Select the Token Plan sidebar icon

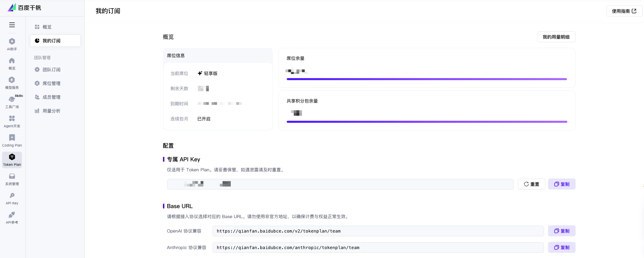coord(12,160)
